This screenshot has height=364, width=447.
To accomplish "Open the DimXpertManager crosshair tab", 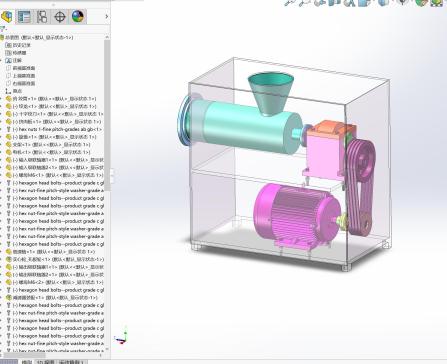I will [x=60, y=17].
